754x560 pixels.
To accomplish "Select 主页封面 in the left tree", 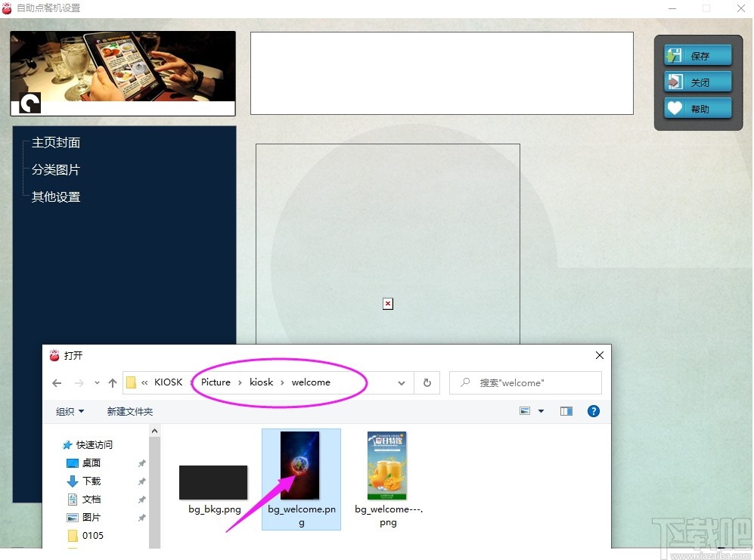I will click(56, 142).
